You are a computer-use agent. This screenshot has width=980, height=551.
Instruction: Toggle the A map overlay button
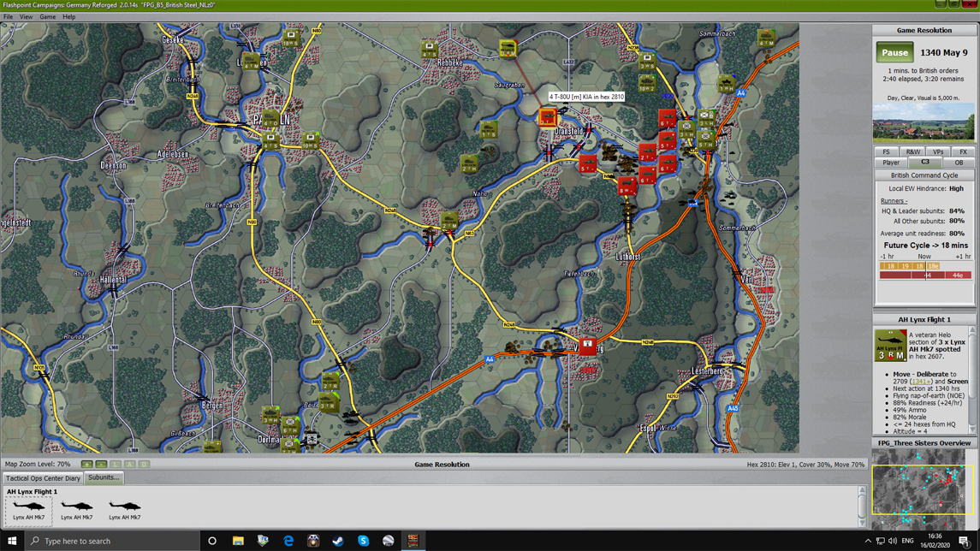130,465
